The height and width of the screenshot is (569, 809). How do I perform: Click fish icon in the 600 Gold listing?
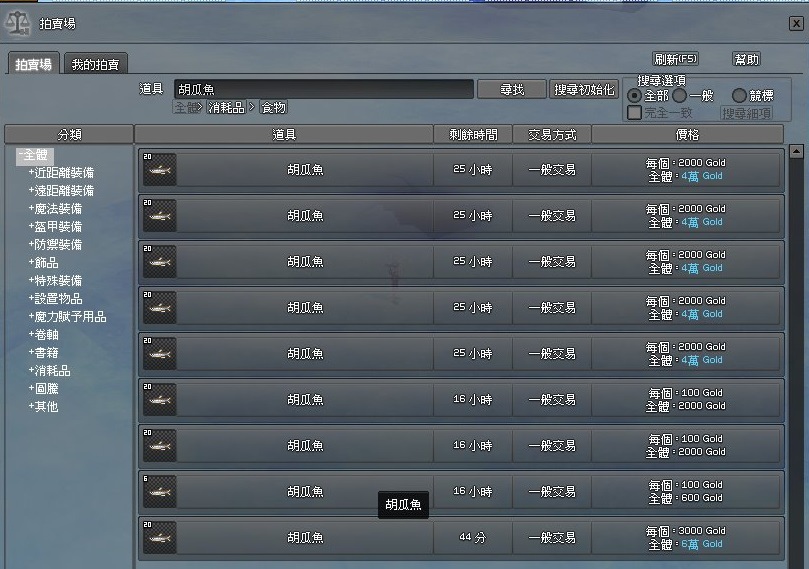point(159,492)
